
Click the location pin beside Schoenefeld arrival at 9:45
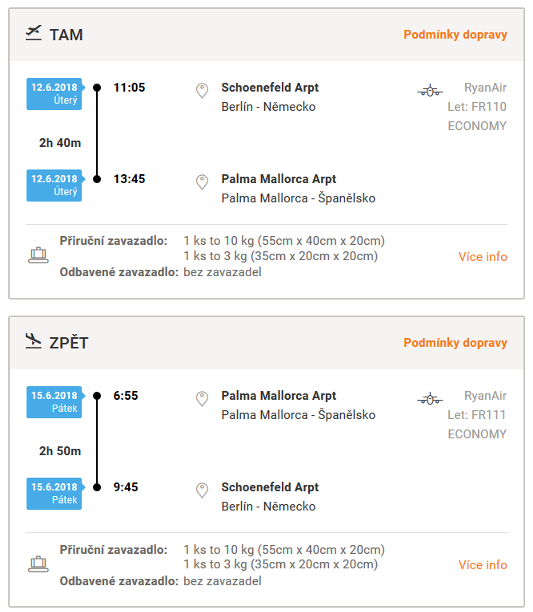pyautogui.click(x=202, y=490)
